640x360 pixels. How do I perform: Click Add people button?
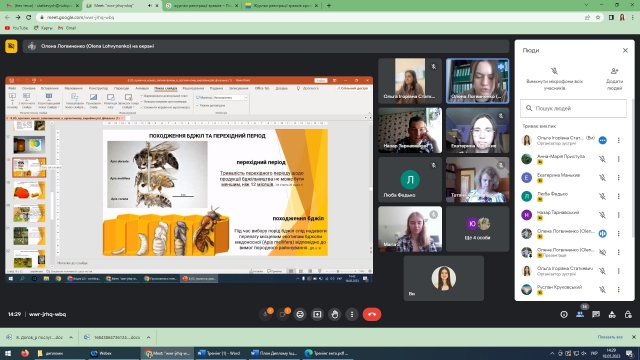pos(614,79)
